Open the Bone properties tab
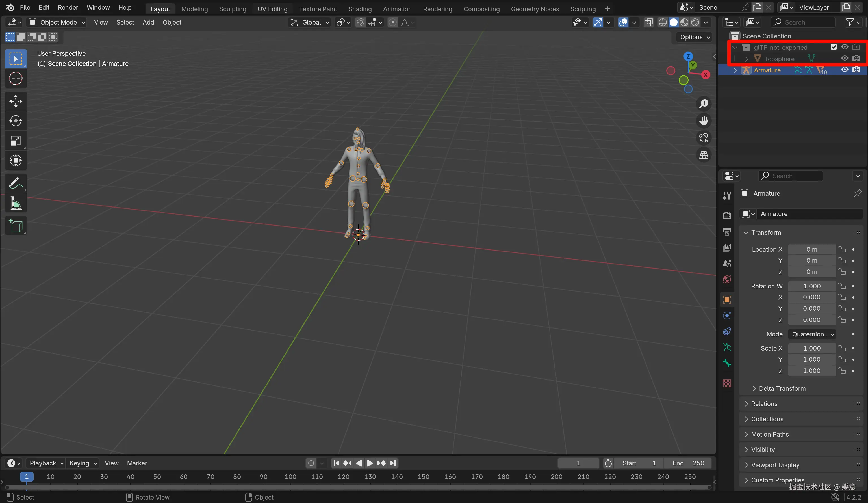This screenshot has width=868, height=503. pyautogui.click(x=727, y=363)
